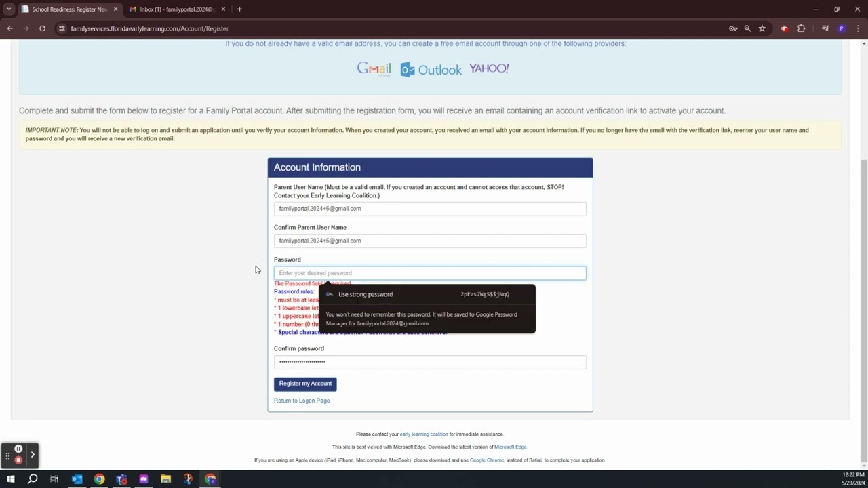The width and height of the screenshot is (868, 488).
Task: Stop the screen recording
Action: coord(18,460)
